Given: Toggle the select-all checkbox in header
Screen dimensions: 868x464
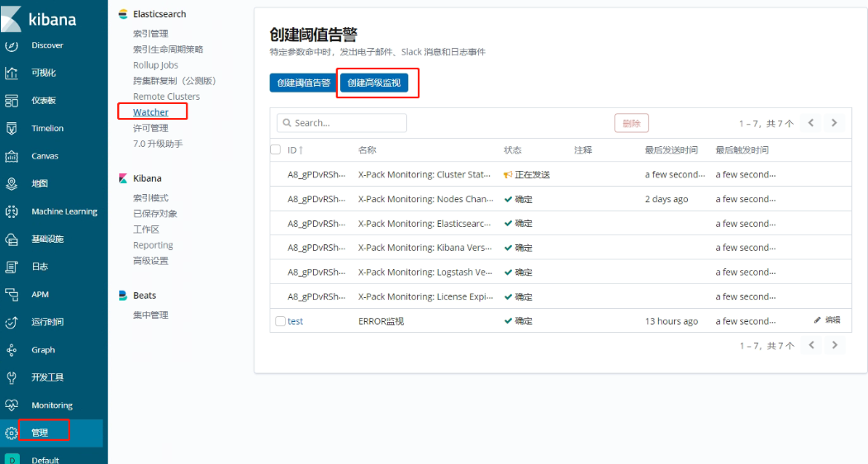Looking at the screenshot, I should tap(276, 149).
